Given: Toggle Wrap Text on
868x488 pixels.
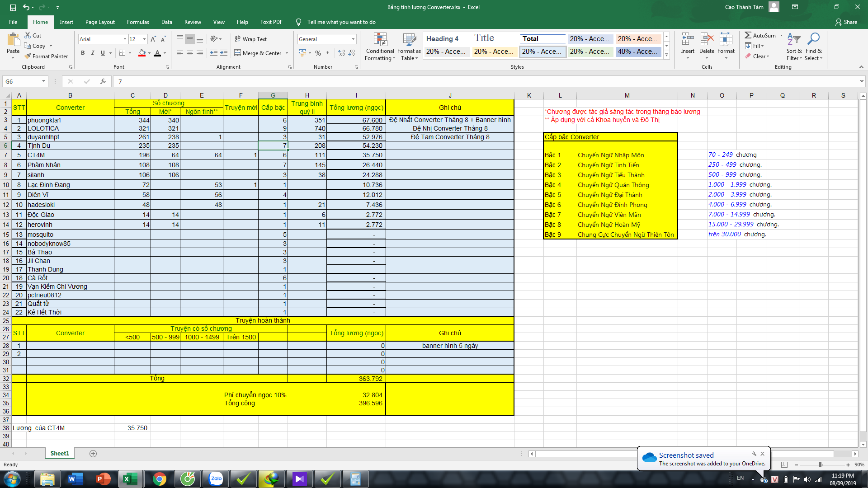Looking at the screenshot, I should (x=250, y=39).
